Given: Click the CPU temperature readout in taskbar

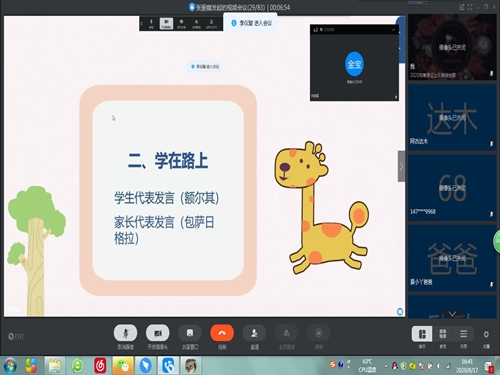Looking at the screenshot, I should (x=367, y=366).
